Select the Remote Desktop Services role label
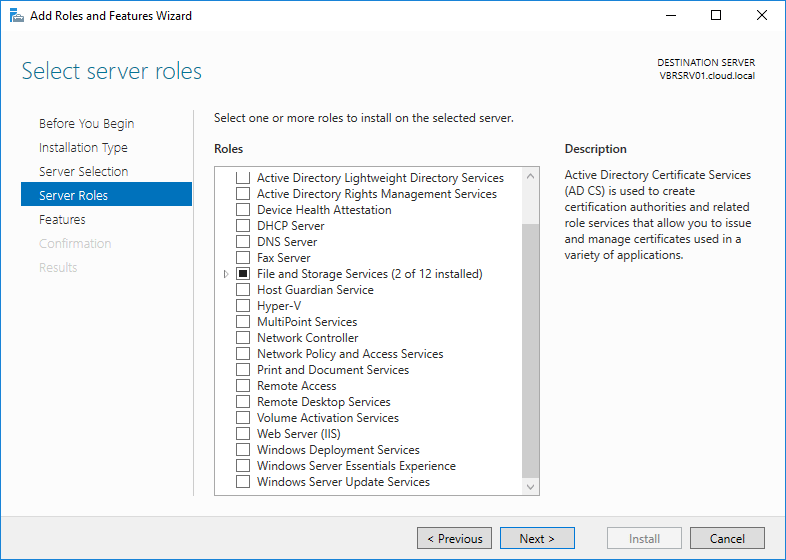 click(323, 402)
